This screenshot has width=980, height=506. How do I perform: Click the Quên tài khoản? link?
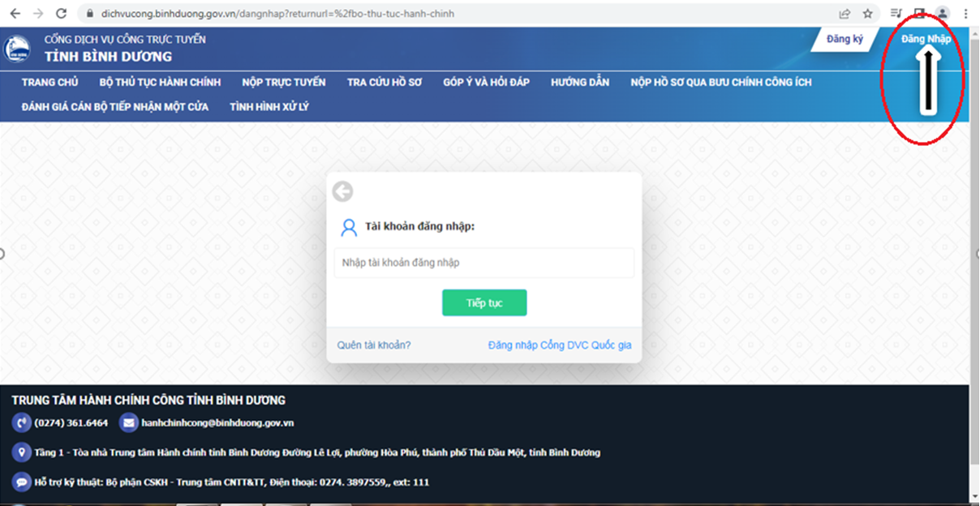(x=374, y=345)
